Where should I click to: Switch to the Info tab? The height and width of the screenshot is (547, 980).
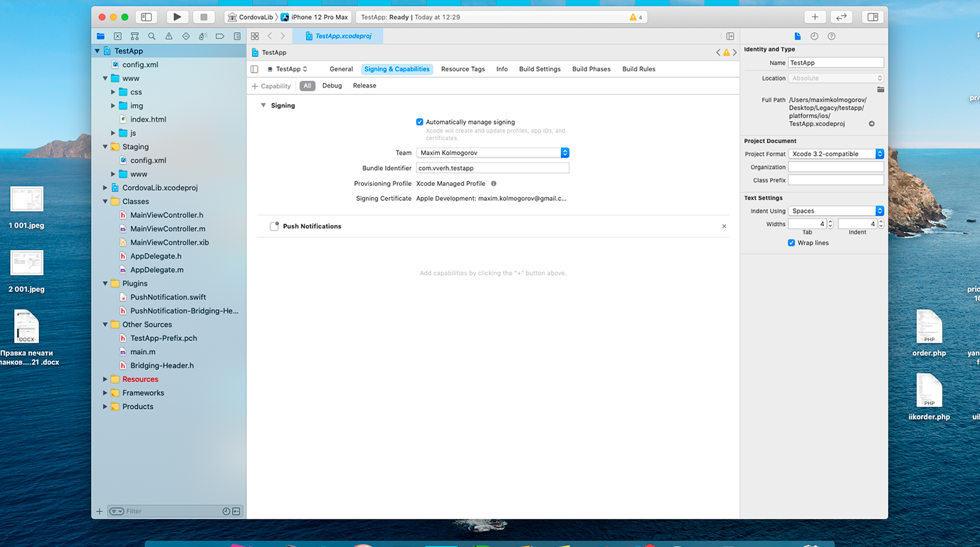pos(502,69)
